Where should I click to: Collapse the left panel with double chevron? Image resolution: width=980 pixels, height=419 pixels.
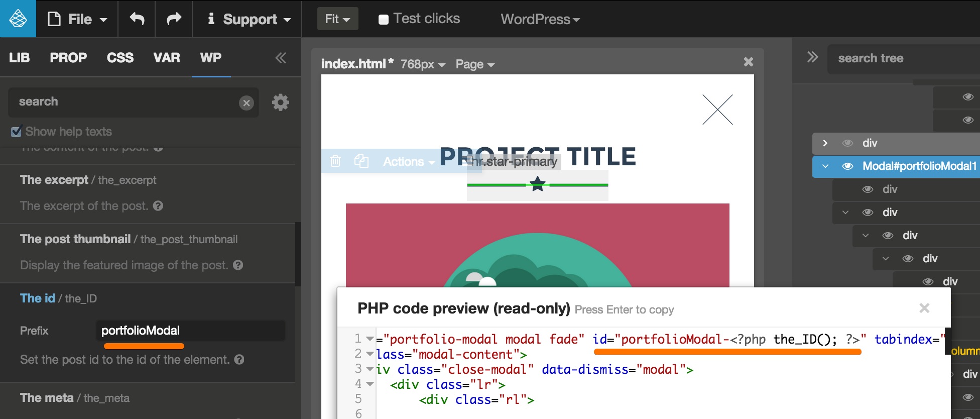tap(281, 58)
